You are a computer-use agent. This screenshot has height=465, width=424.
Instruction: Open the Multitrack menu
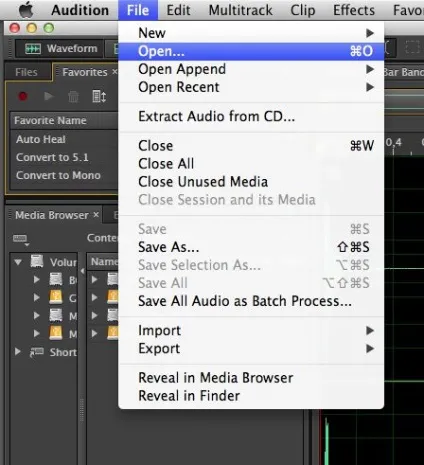240,10
